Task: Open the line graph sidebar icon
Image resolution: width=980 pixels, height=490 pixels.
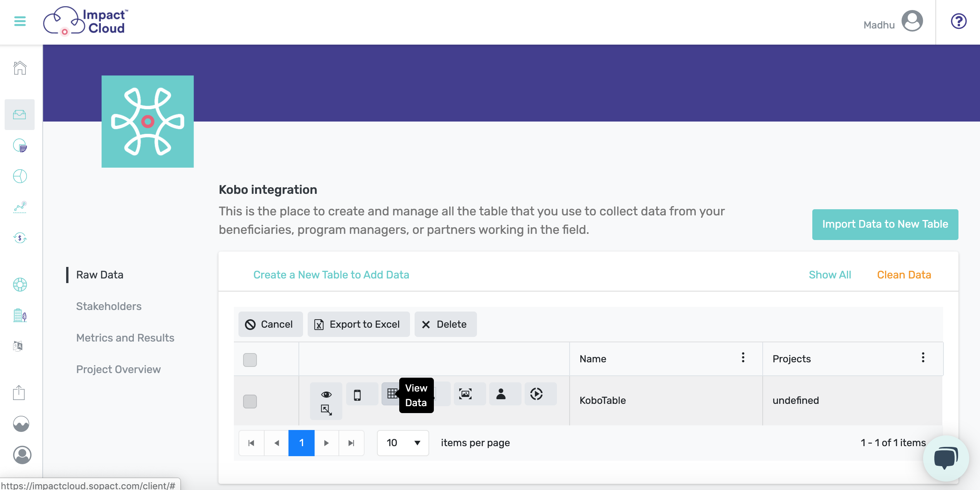Action: click(x=20, y=207)
